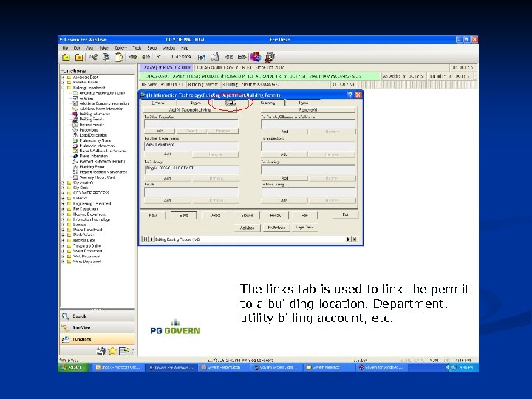Click the Windows Start button

pyautogui.click(x=73, y=367)
